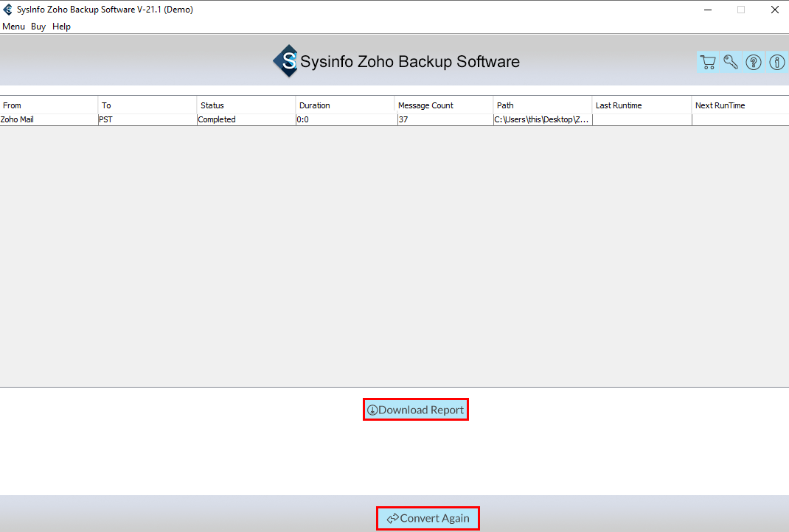Image resolution: width=789 pixels, height=532 pixels.
Task: Click the Sysinfo logo in header
Action: tap(285, 61)
